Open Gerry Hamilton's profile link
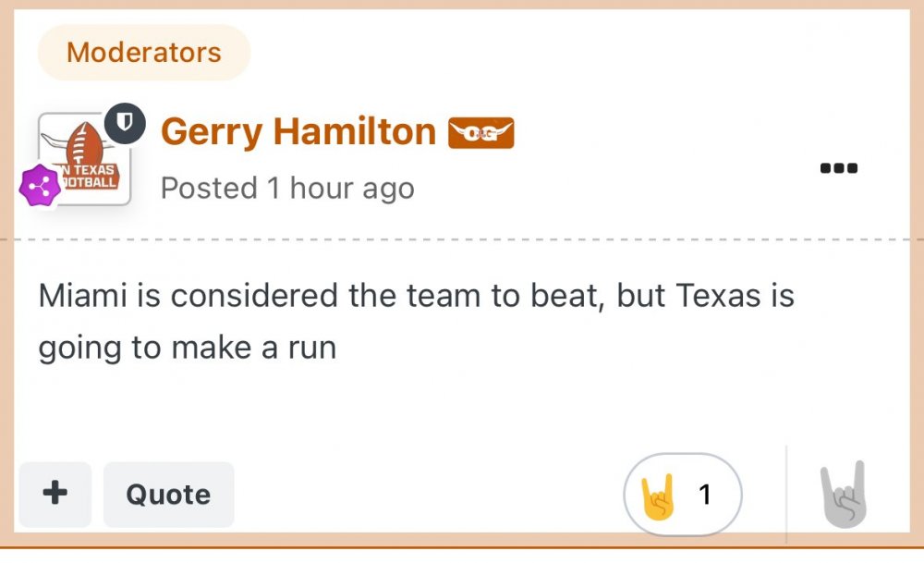The height and width of the screenshot is (563, 924). tap(298, 132)
